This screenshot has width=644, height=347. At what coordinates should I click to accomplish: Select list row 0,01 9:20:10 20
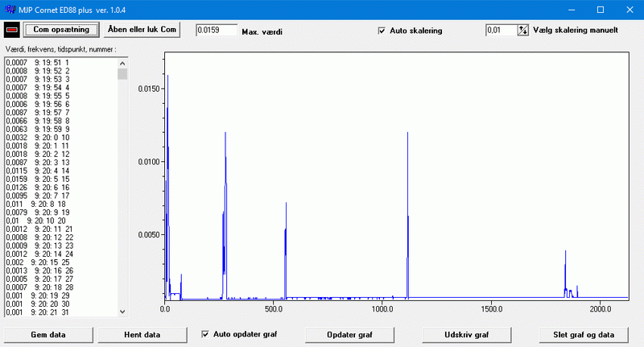(x=61, y=221)
